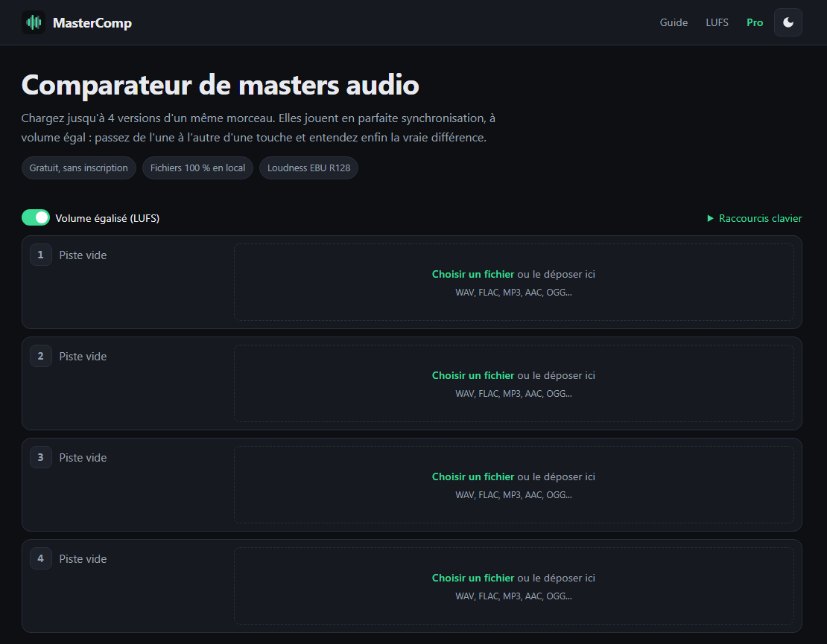Screen dimensions: 827x644
Task: Click the Fichiers 100 % en local pill
Action: coord(197,168)
